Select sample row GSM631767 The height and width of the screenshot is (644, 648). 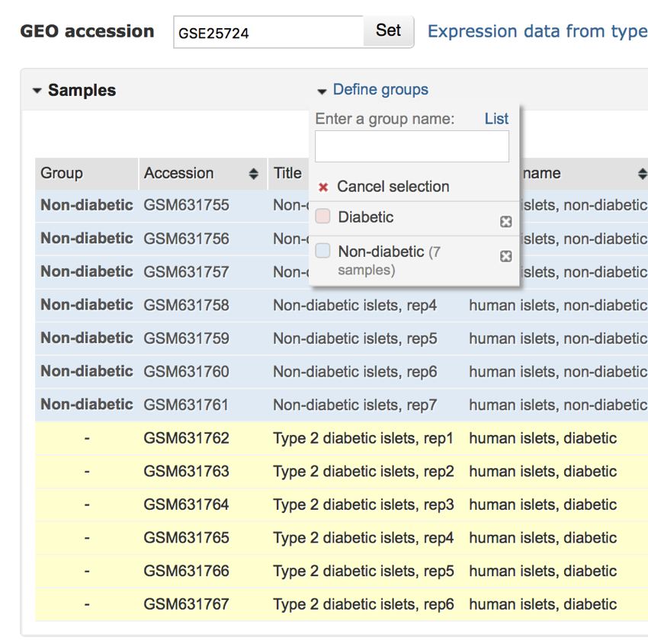186,604
